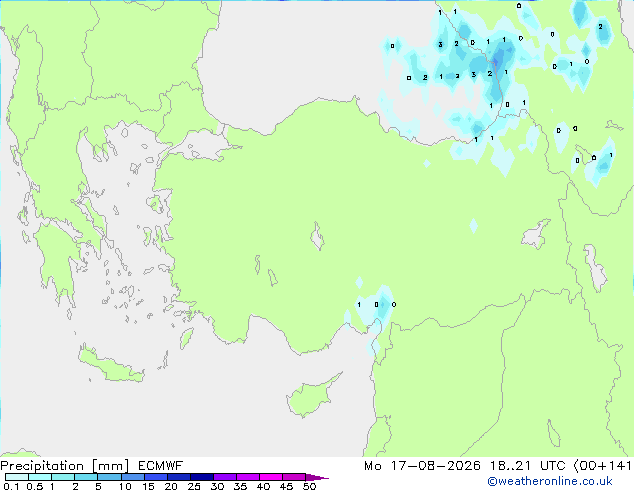Click the darkest blue rain cell in northeast
Viewport: 634px width, 490px height.
498,60
